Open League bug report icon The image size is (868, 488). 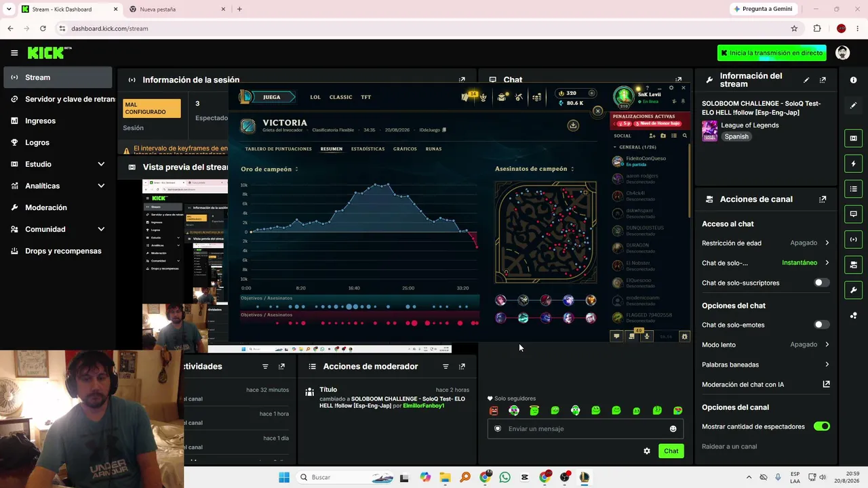pyautogui.click(x=684, y=336)
